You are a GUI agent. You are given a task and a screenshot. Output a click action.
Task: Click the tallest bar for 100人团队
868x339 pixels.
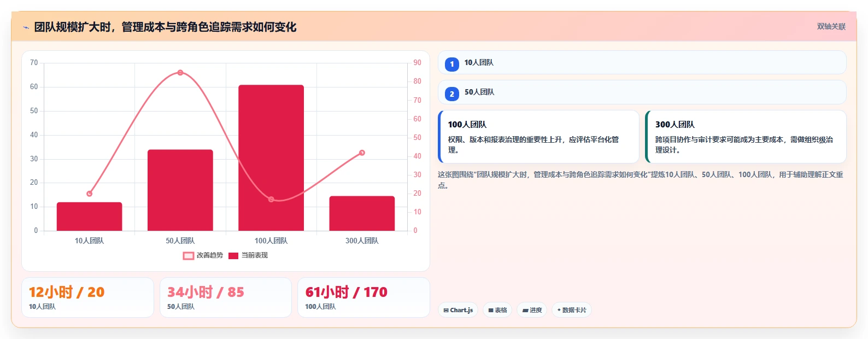tap(271, 157)
